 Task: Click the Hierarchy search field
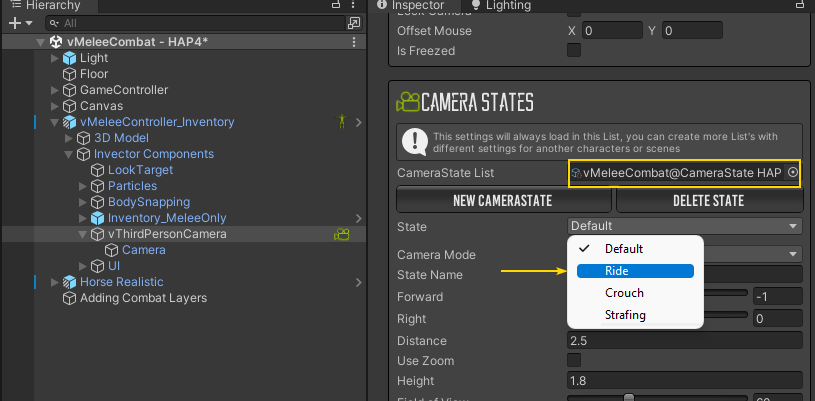coord(195,23)
